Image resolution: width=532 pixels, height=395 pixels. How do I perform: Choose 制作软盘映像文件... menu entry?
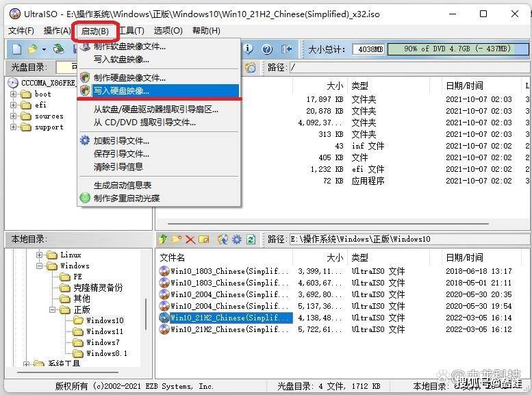159,47
